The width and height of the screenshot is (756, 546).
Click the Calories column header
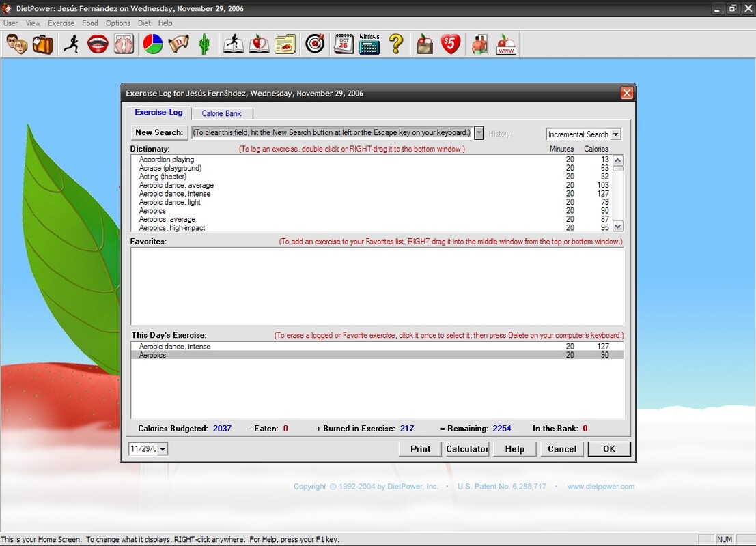pos(596,149)
